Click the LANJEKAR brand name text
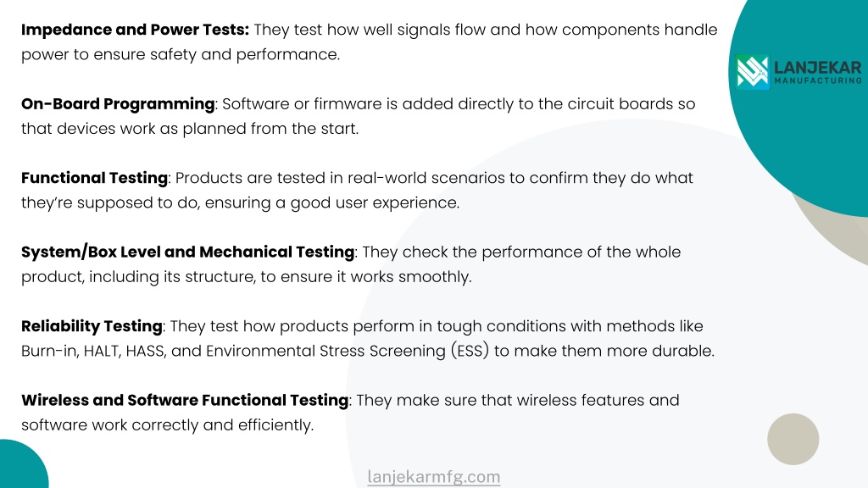This screenshot has height=488, width=868. tap(818, 68)
